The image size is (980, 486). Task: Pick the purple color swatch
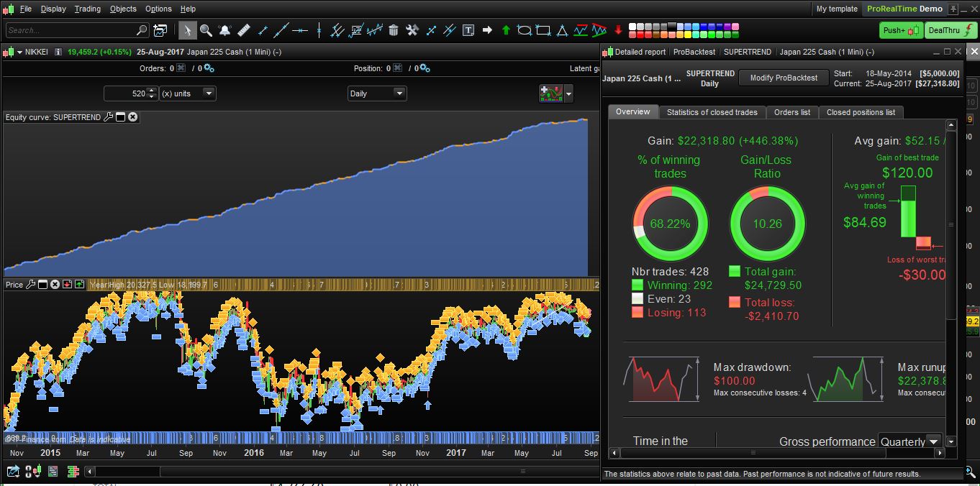pyautogui.click(x=727, y=27)
